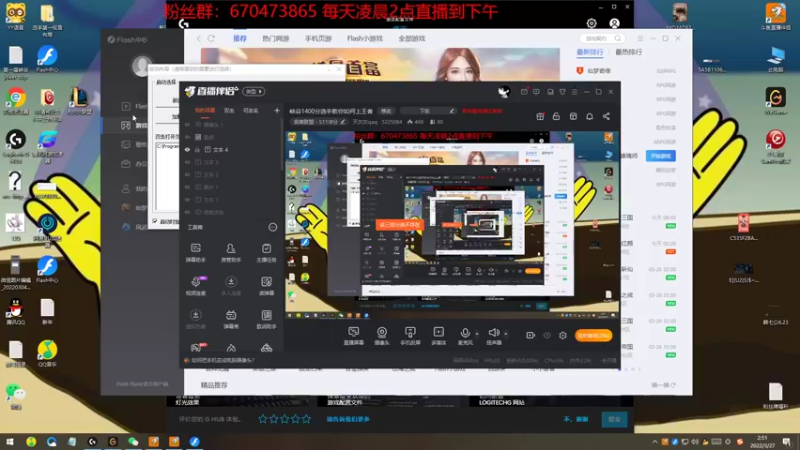This screenshot has height=450, width=800.
Task: Open the 房管助手 tool icon
Action: [x=231, y=253]
